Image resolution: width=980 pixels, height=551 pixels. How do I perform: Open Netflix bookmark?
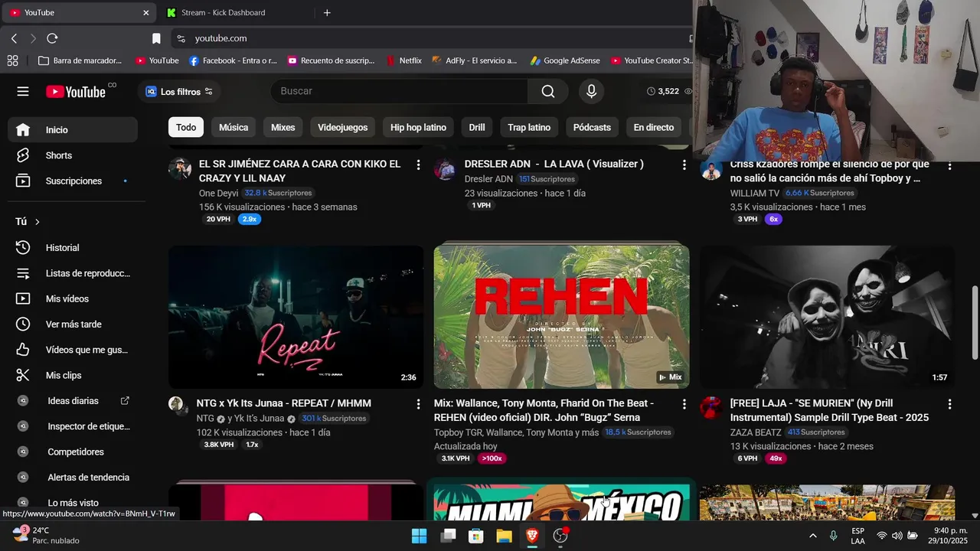click(403, 60)
